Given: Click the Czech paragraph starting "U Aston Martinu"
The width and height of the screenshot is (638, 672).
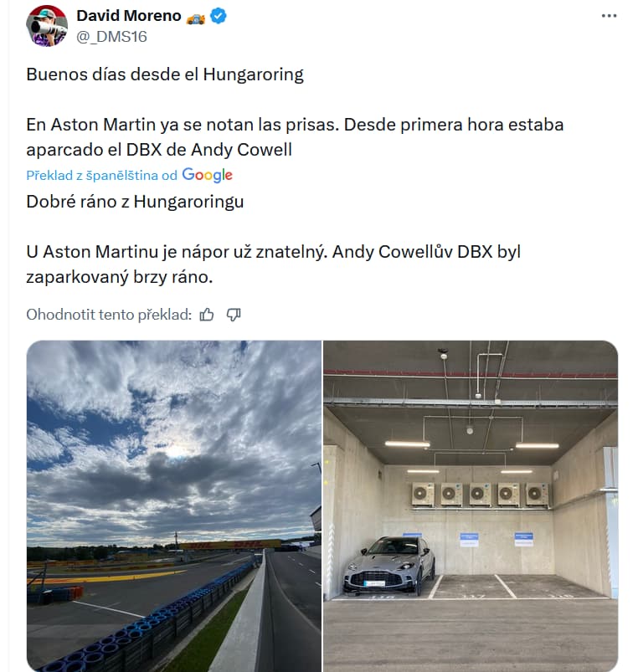Looking at the screenshot, I should coord(273,263).
